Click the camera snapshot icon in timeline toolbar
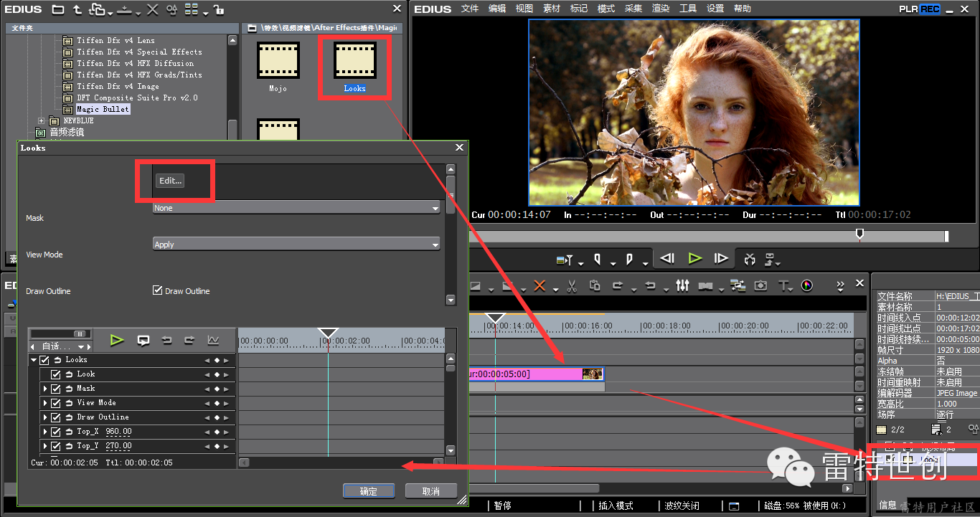980x517 pixels. (x=760, y=285)
